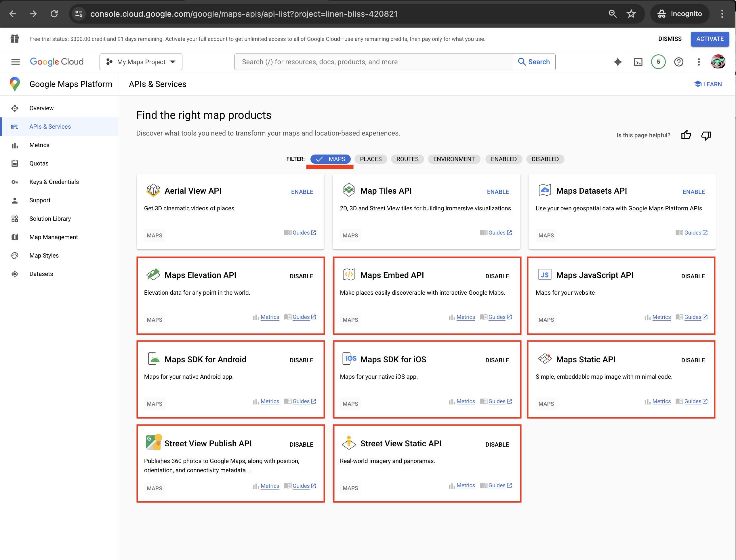The height and width of the screenshot is (560, 736).
Task: Open the Google Maps Platform home via pin icon
Action: point(15,84)
